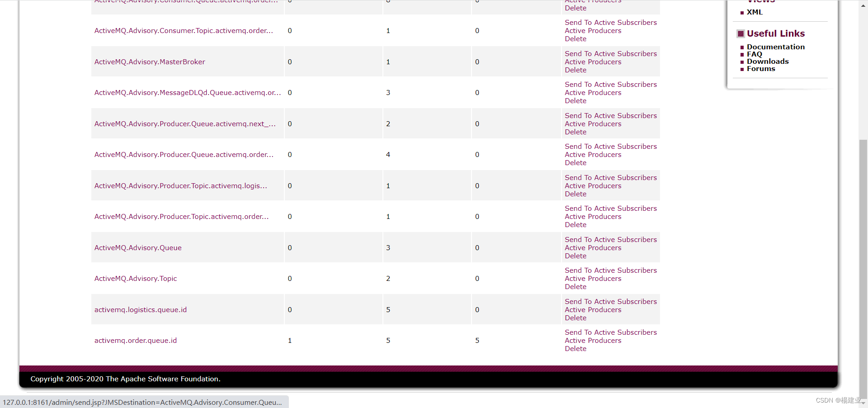
Task: Delete the activemq.logistics.queue.id topic
Action: point(576,318)
